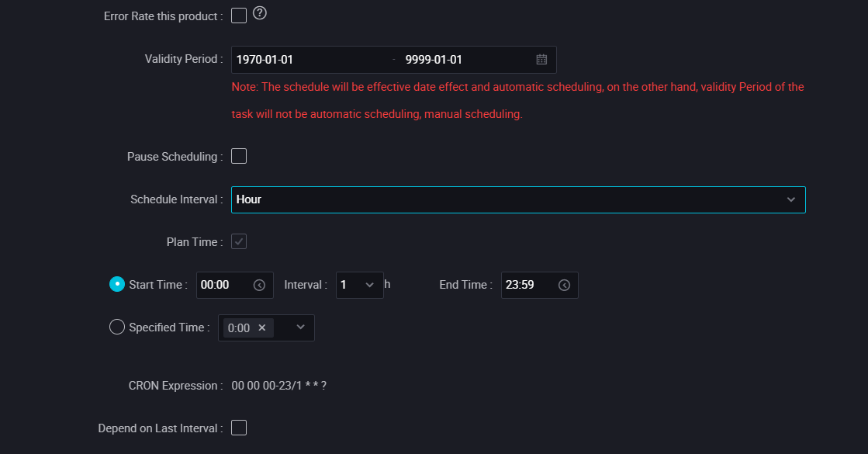Click the End Time clock icon

coord(564,285)
